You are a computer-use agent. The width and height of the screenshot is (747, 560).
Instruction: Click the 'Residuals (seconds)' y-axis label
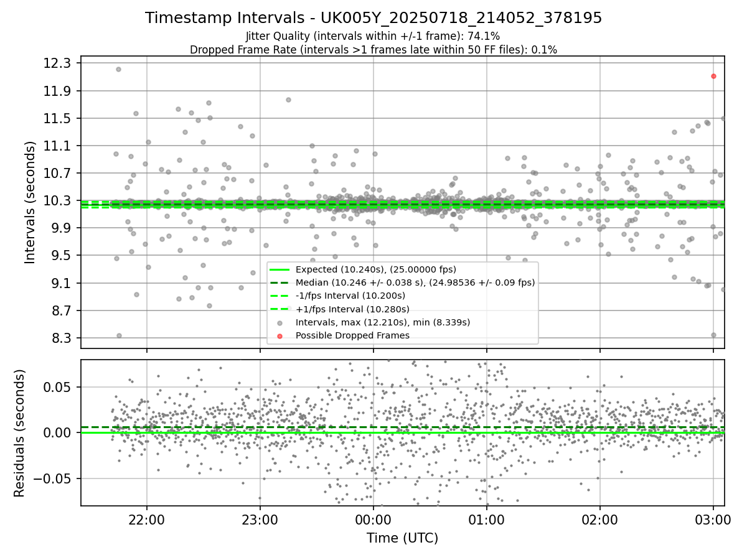(19, 433)
